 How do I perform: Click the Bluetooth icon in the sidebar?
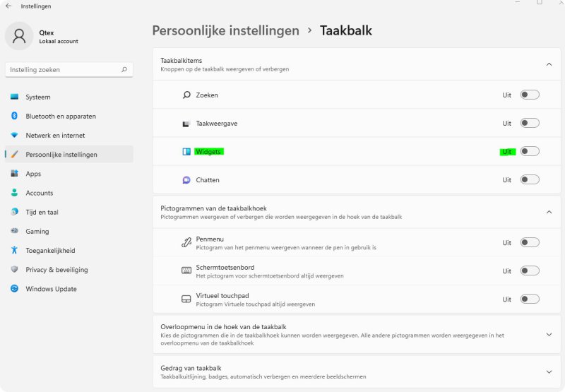[14, 116]
